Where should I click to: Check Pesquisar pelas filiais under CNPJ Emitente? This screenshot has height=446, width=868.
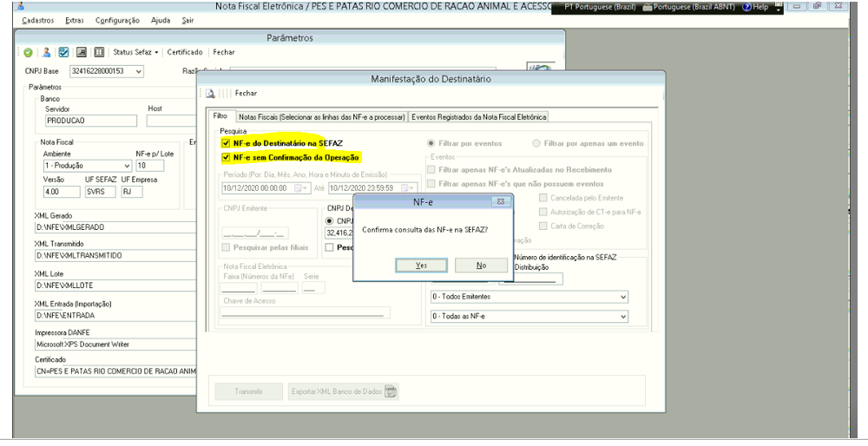pyautogui.click(x=226, y=247)
